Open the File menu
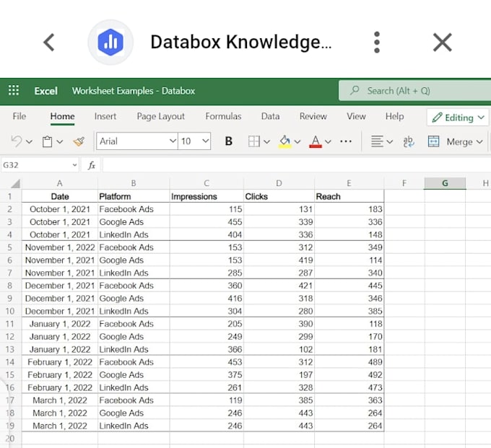This screenshot has width=491, height=448. tap(19, 116)
